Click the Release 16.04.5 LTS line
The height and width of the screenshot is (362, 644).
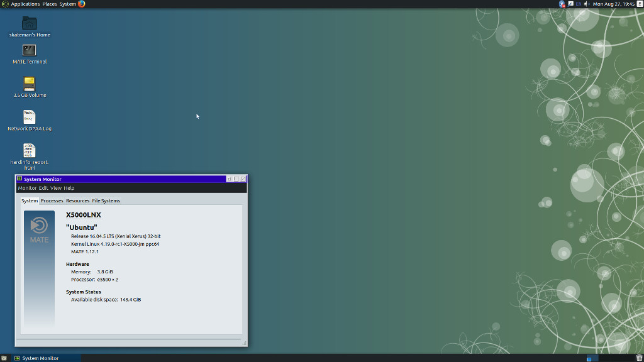click(116, 236)
